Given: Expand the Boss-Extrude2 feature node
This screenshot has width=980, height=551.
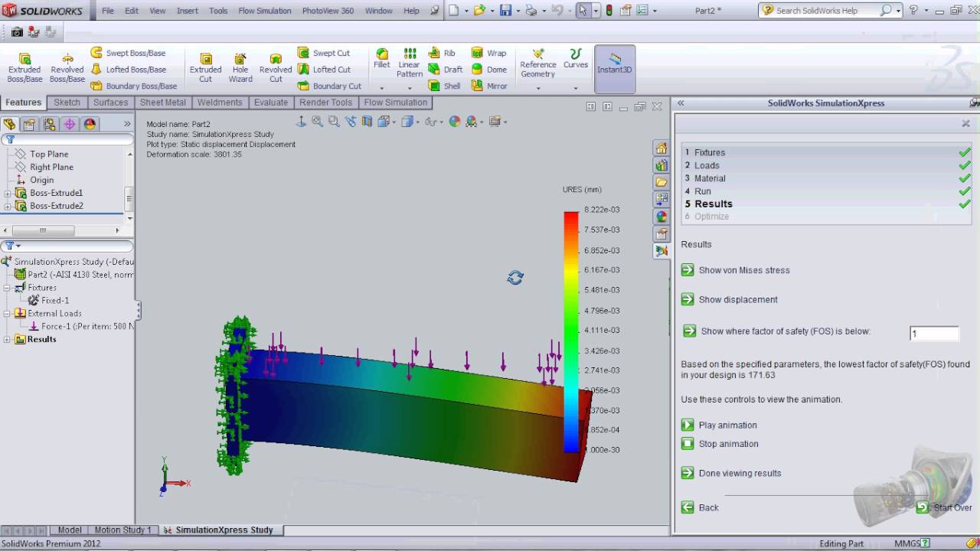Looking at the screenshot, I should point(8,206).
